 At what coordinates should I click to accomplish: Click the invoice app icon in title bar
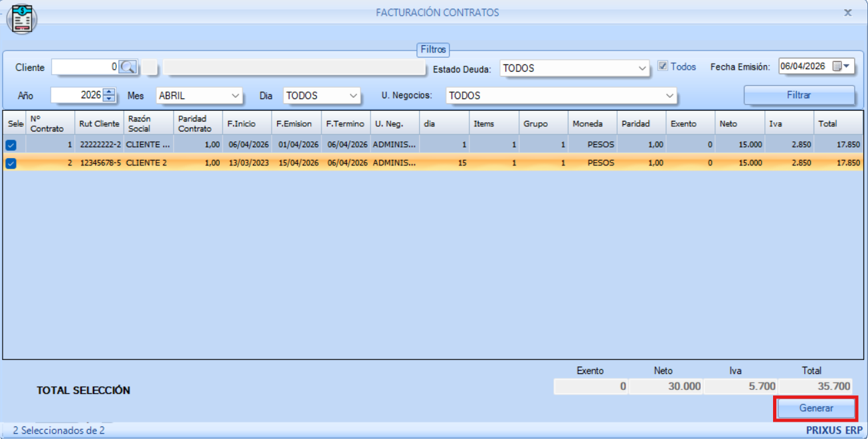click(22, 19)
